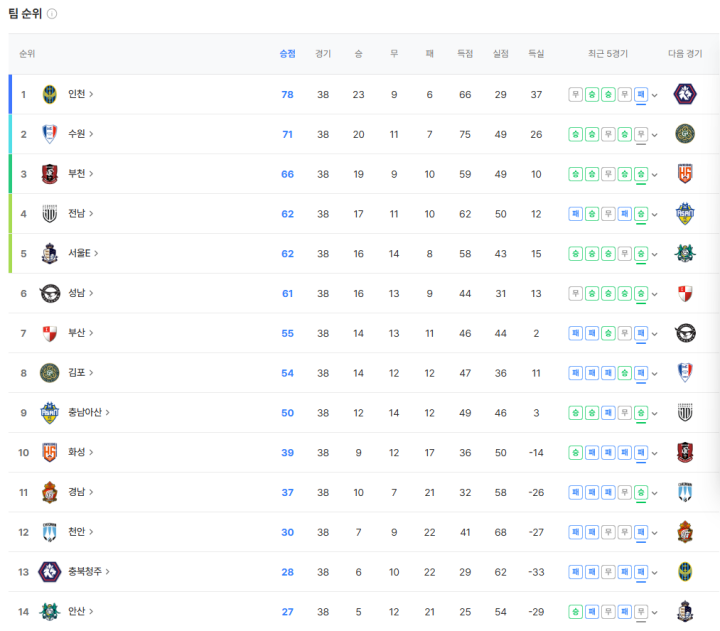The width and height of the screenshot is (720, 631).
Task: Click 경남's latest win badge
Action: coord(641,493)
